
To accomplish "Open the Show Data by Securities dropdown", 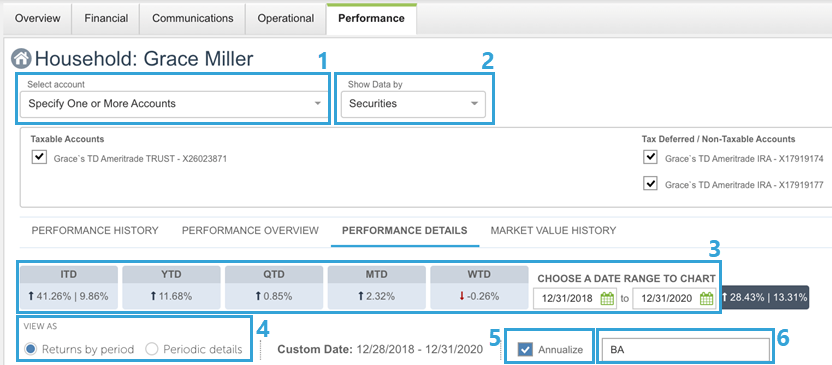I will tap(413, 104).
